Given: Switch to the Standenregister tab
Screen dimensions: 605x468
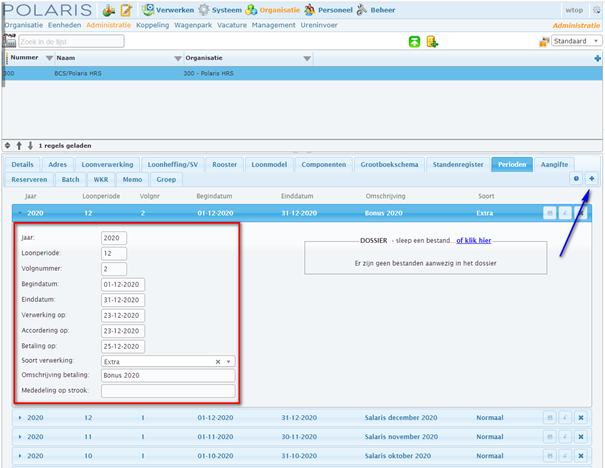Looking at the screenshot, I should [458, 164].
